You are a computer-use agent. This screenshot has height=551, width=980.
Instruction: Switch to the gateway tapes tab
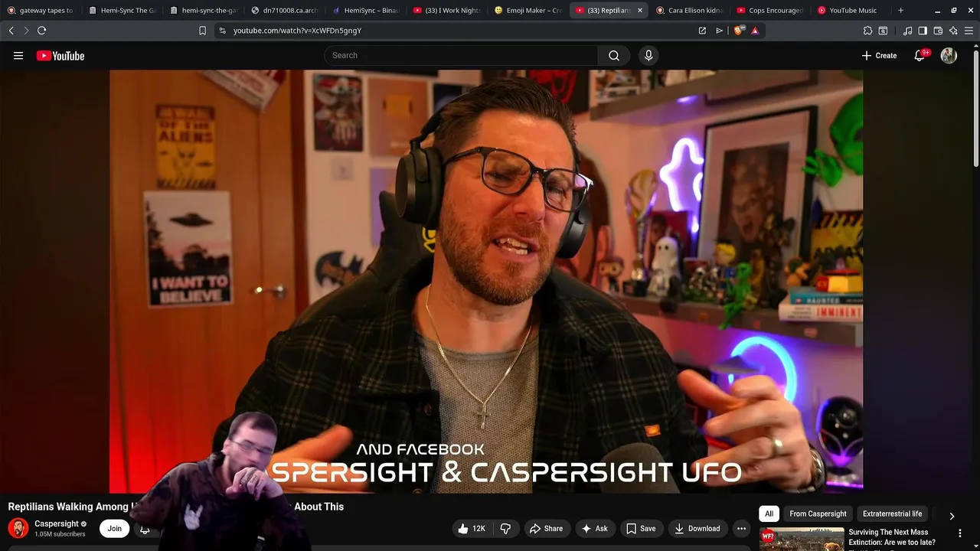coord(40,10)
